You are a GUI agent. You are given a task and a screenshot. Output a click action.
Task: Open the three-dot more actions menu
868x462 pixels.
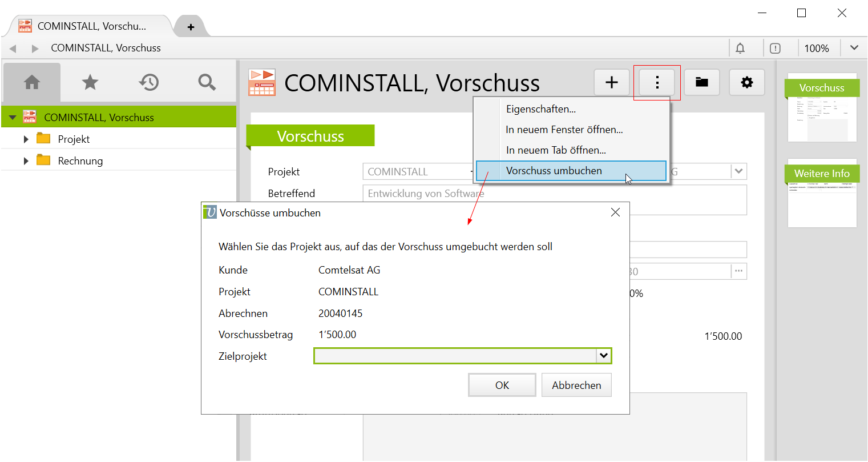[657, 83]
